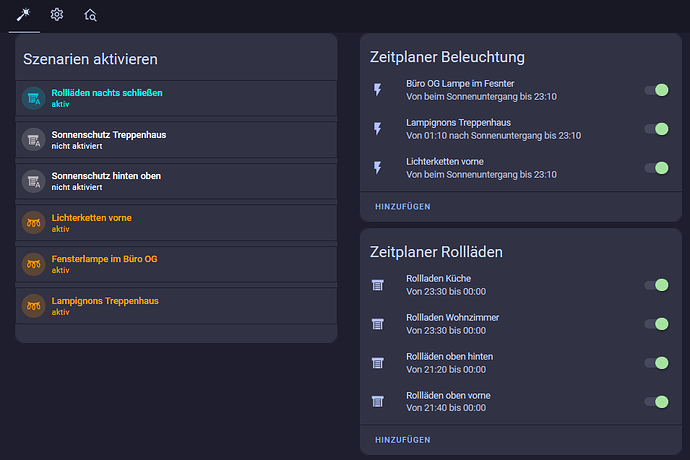Select the Fensterlampe im Büro OG label
This screenshot has width=690, height=460.
tap(104, 259)
